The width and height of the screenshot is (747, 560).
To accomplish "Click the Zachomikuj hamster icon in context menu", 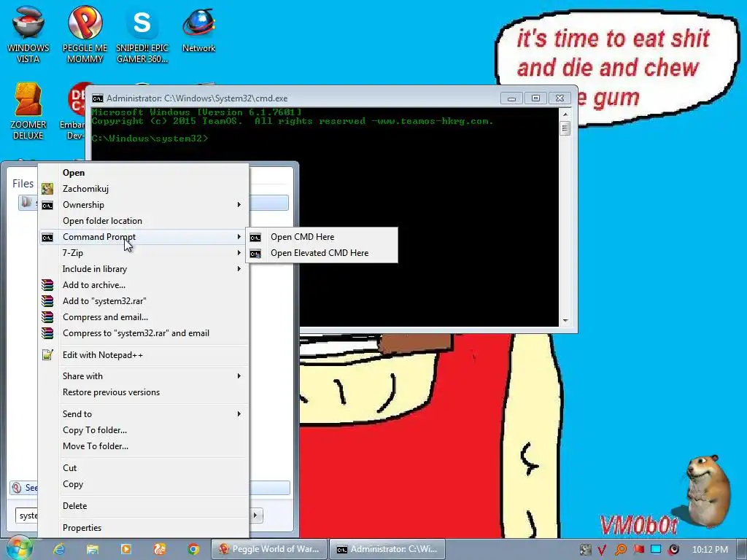I will coord(47,189).
